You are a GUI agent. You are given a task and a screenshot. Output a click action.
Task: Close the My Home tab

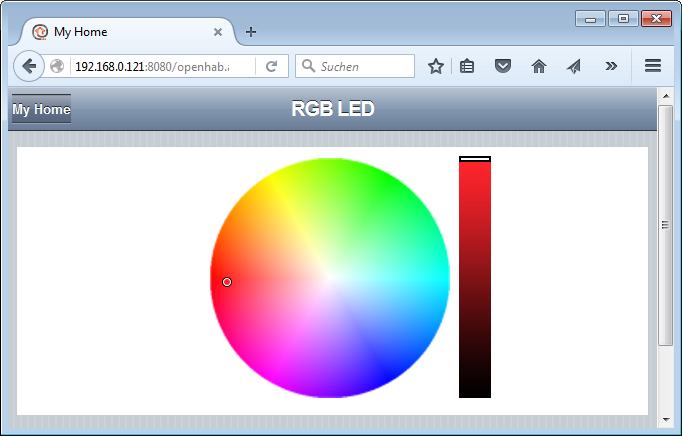218,32
